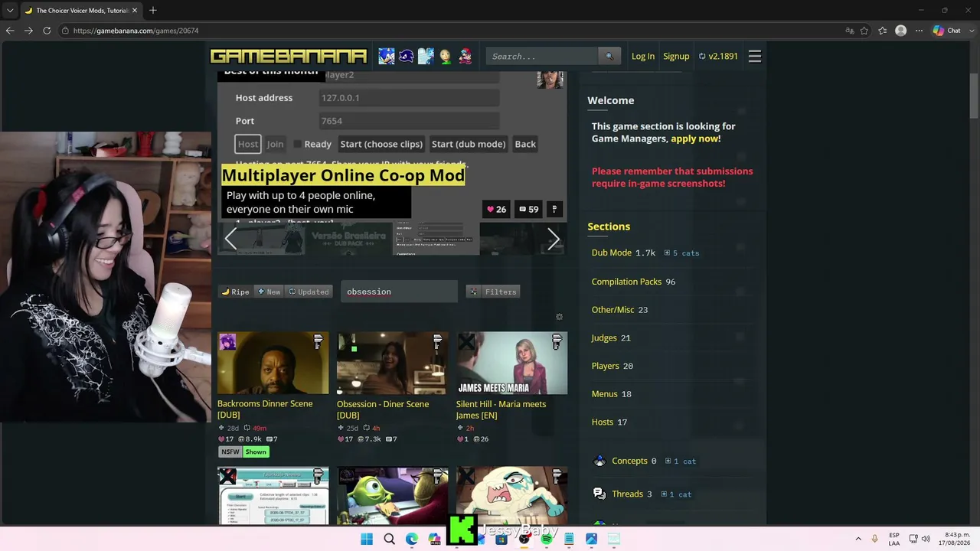This screenshot has width=980, height=551.
Task: Open the Mike Wazowski mod thumbnail
Action: pyautogui.click(x=392, y=496)
